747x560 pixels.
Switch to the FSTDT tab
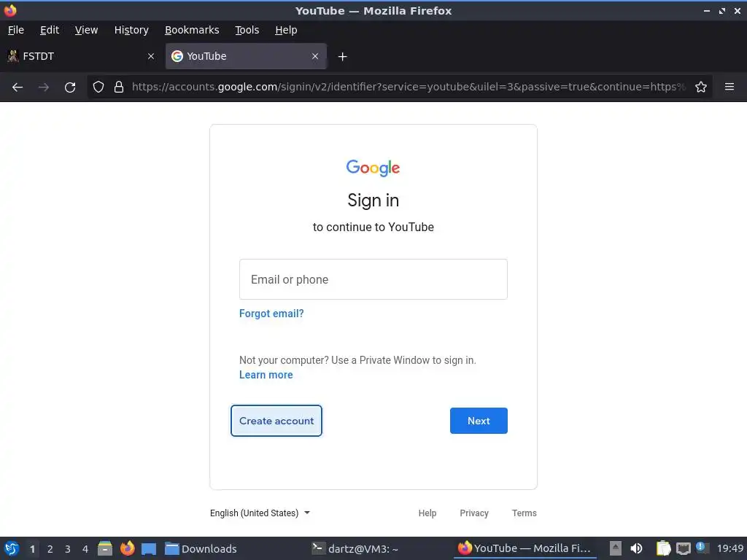coord(82,56)
